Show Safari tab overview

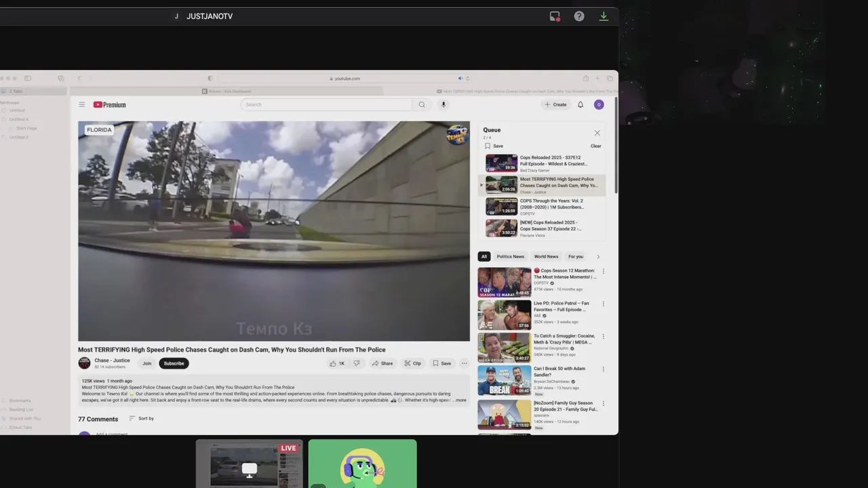[x=610, y=79]
